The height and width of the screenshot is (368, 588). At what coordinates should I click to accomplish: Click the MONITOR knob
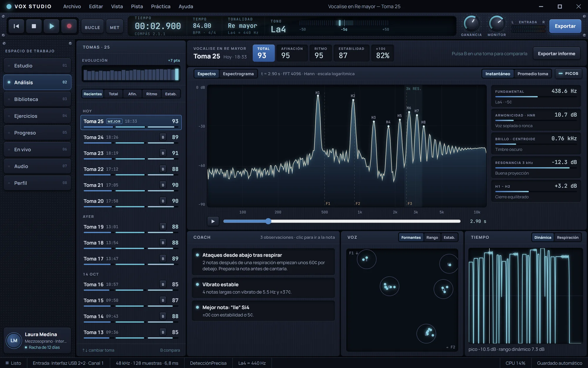497,23
